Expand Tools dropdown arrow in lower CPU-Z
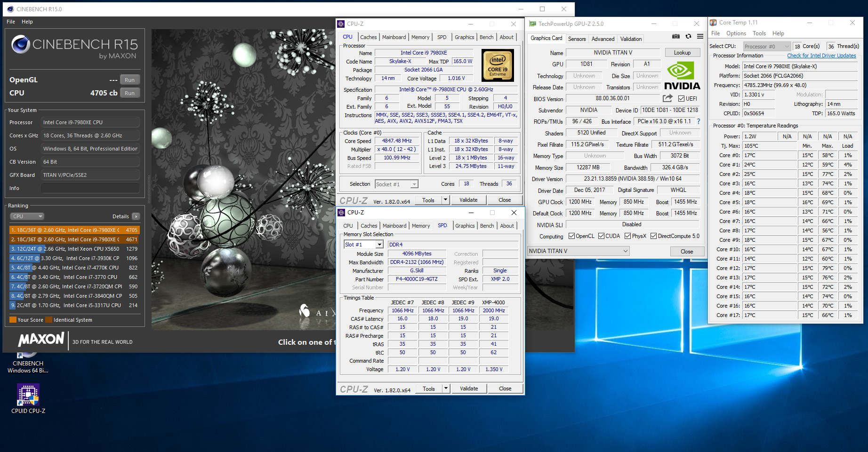 point(446,389)
